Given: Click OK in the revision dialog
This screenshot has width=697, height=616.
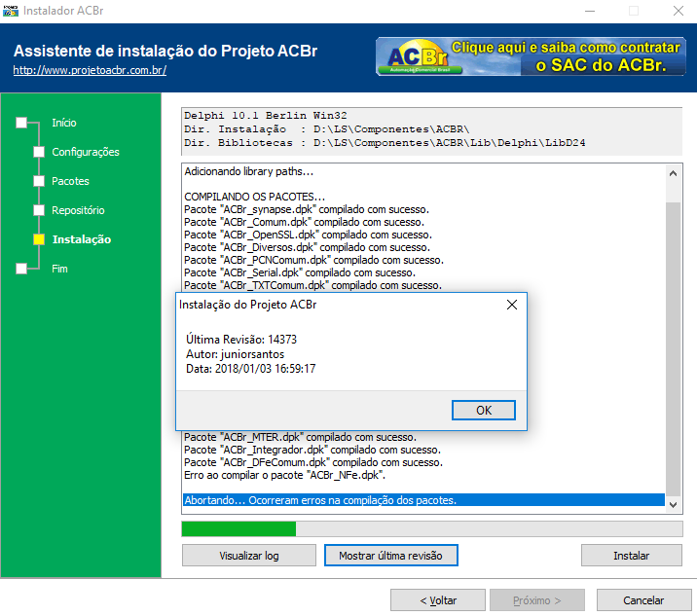Looking at the screenshot, I should pyautogui.click(x=484, y=410).
